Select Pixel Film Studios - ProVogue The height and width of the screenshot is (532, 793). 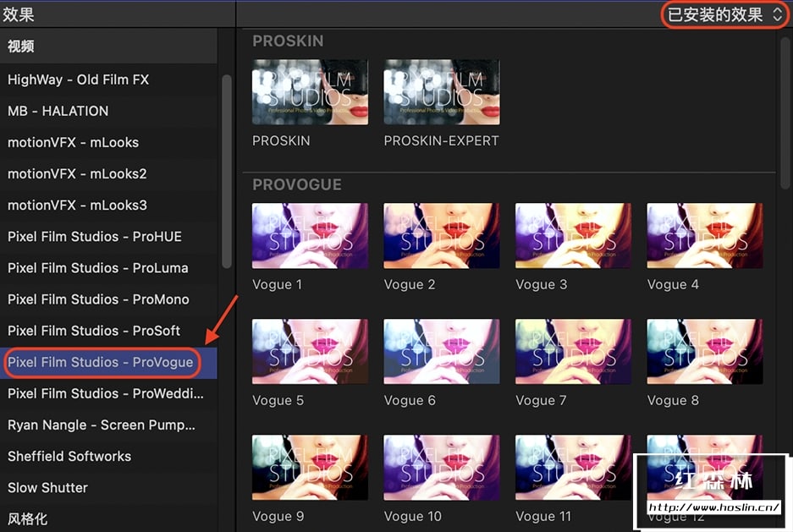click(x=108, y=362)
